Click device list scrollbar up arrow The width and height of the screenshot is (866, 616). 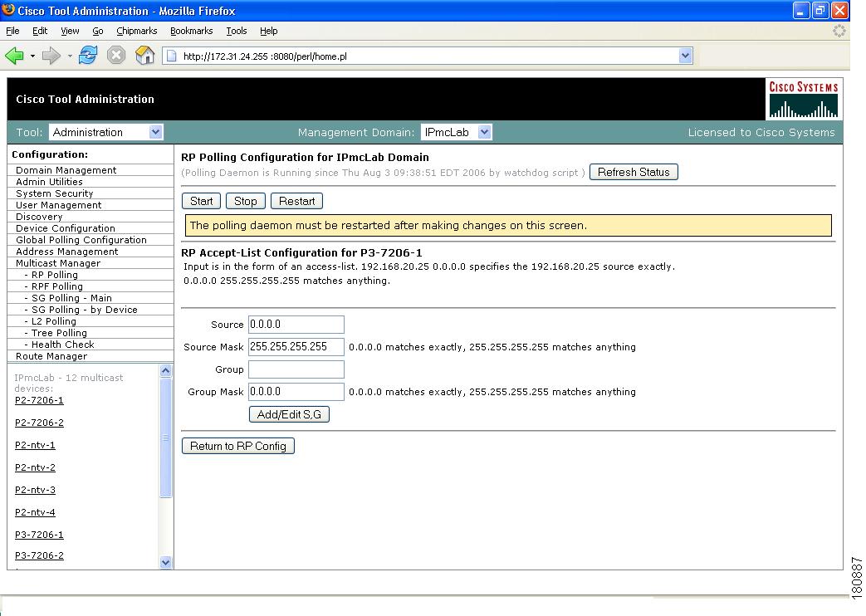[x=166, y=371]
